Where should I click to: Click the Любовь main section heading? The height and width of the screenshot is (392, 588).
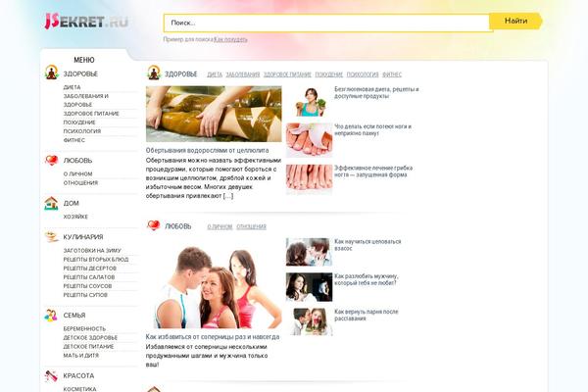(x=178, y=226)
